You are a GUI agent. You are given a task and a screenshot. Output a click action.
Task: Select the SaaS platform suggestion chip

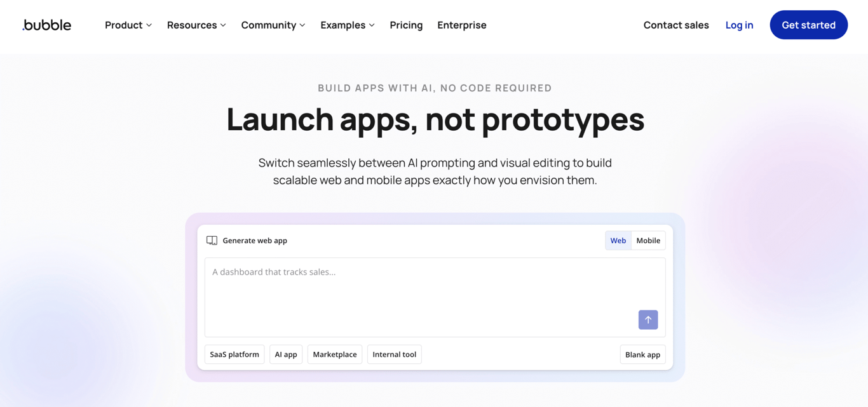click(234, 354)
